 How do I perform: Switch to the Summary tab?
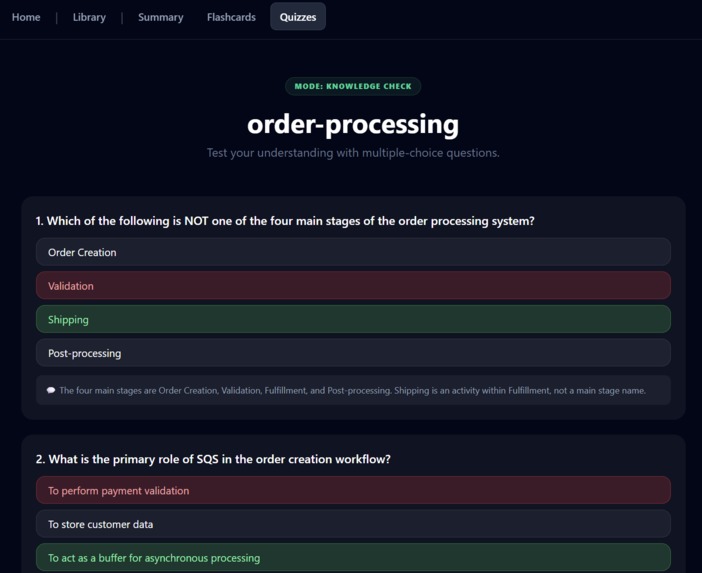point(161,17)
